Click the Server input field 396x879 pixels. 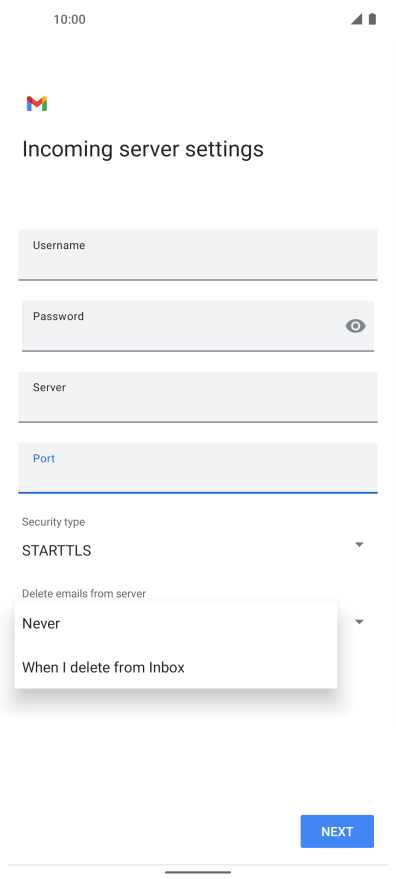(x=198, y=397)
